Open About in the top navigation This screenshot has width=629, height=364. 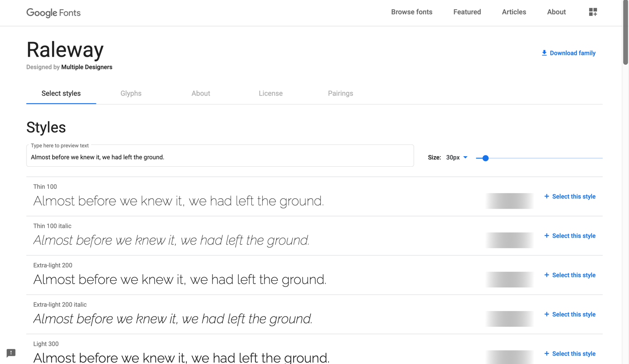[x=556, y=12]
